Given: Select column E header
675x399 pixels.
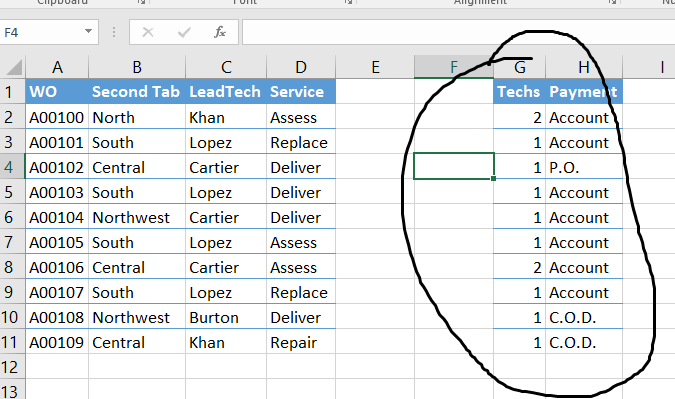Looking at the screenshot, I should [x=375, y=67].
